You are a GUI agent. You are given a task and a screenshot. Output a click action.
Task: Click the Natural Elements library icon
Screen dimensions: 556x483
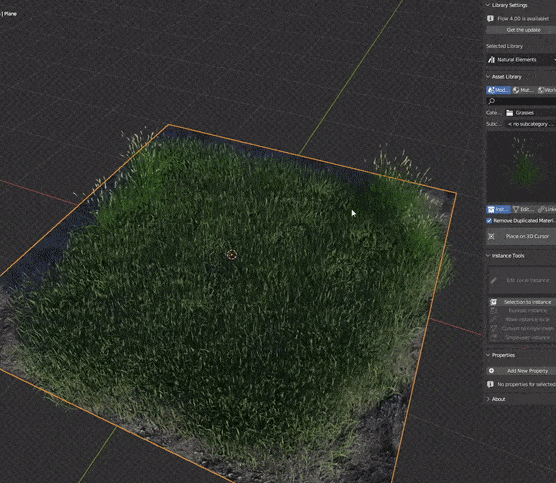tap(491, 60)
